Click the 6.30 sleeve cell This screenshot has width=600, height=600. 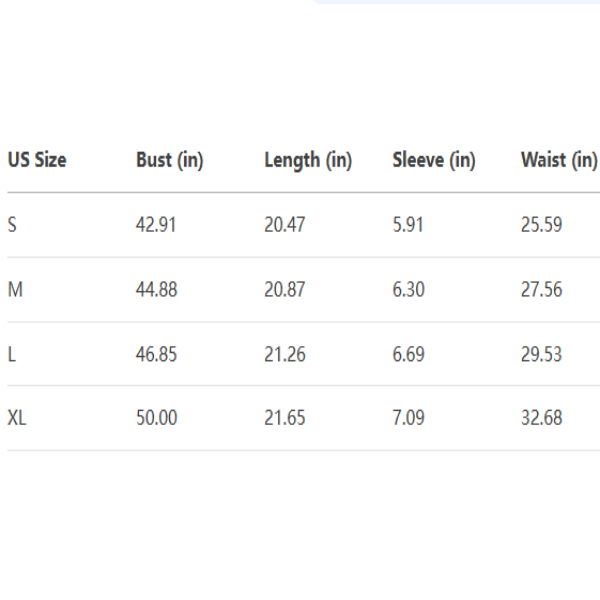tap(409, 290)
